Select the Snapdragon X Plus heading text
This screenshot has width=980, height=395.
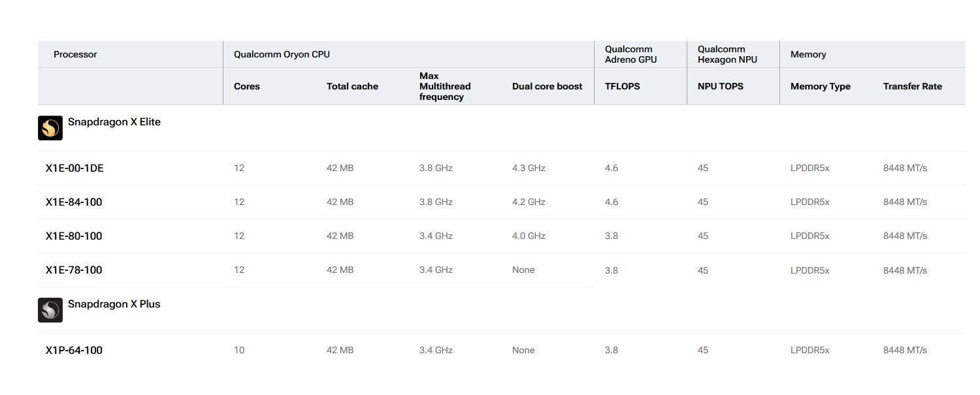coord(114,304)
